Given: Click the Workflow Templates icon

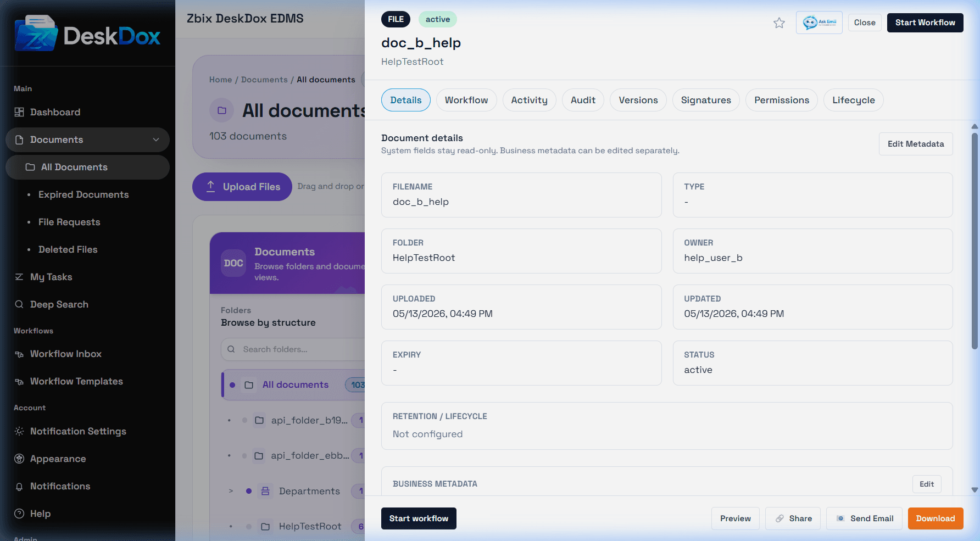Looking at the screenshot, I should pos(19,382).
